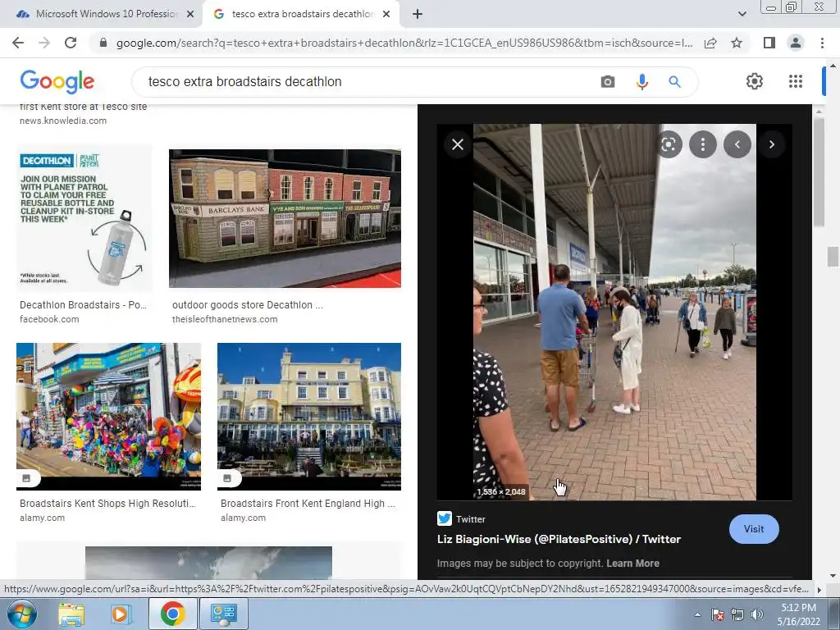Open Chrome side panel icon

tap(769, 43)
